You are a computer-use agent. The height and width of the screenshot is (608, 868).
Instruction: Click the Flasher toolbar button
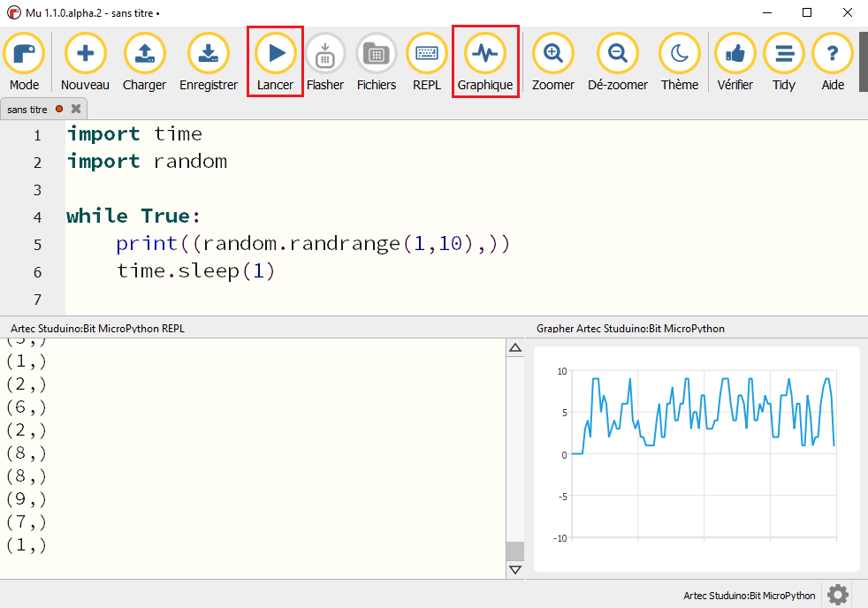[x=325, y=61]
